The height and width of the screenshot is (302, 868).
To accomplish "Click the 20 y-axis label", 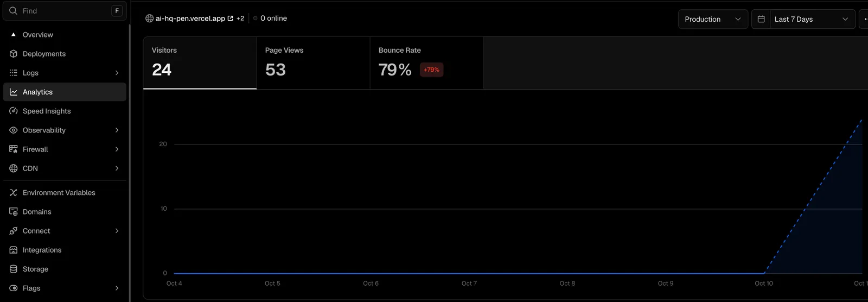I will pyautogui.click(x=163, y=144).
